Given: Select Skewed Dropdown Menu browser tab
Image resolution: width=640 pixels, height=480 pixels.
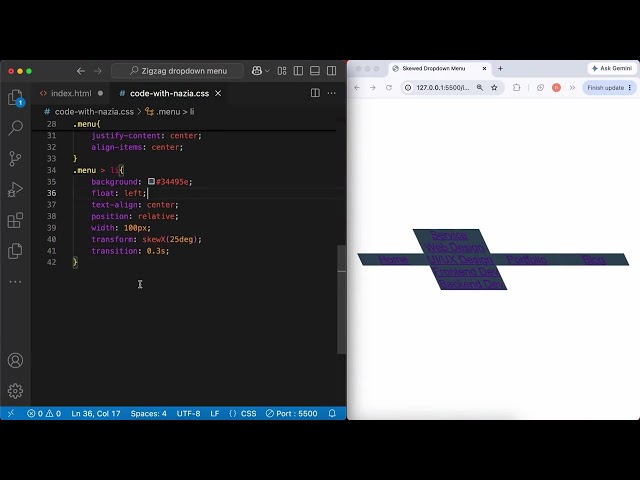Looking at the screenshot, I should tap(439, 69).
